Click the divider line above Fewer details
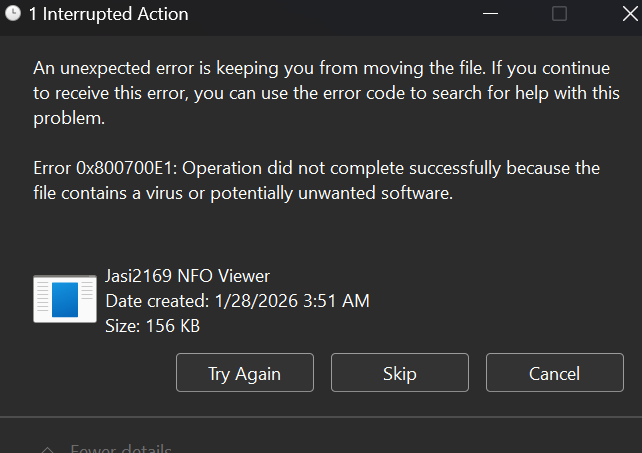The height and width of the screenshot is (453, 642). point(320,417)
